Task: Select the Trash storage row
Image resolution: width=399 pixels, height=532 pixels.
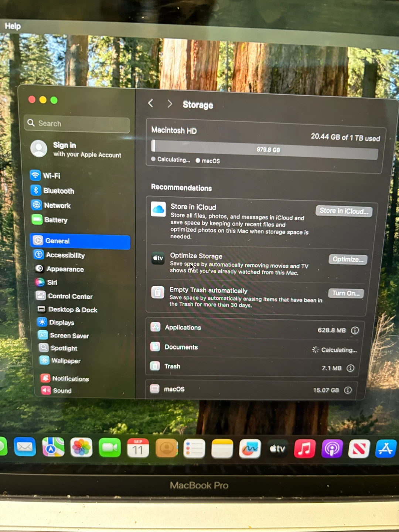Action: click(x=252, y=367)
